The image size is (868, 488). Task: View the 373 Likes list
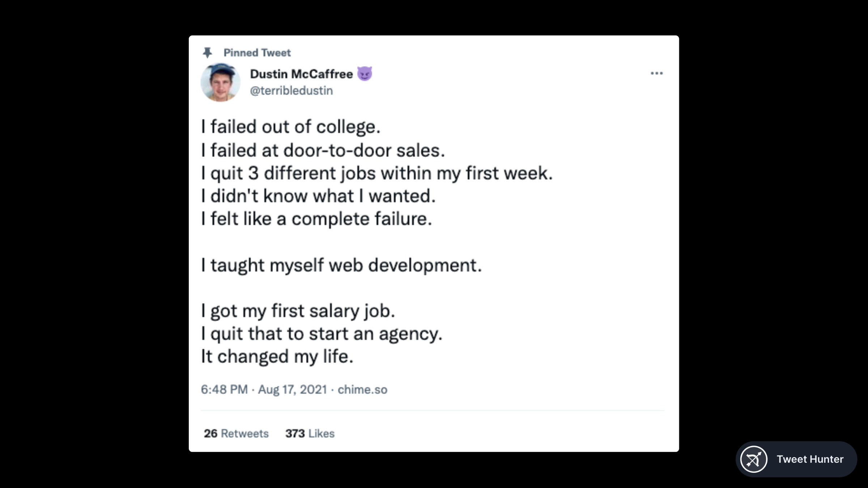(310, 433)
